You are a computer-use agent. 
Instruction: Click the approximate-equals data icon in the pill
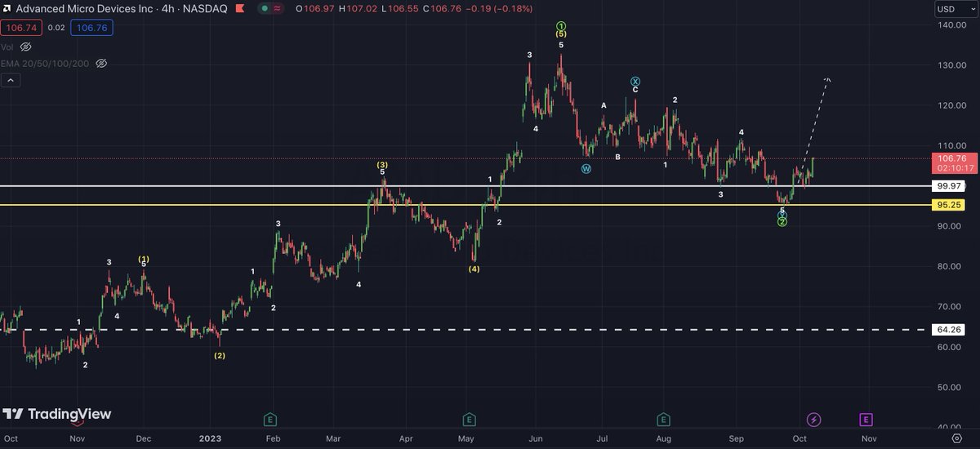point(278,8)
